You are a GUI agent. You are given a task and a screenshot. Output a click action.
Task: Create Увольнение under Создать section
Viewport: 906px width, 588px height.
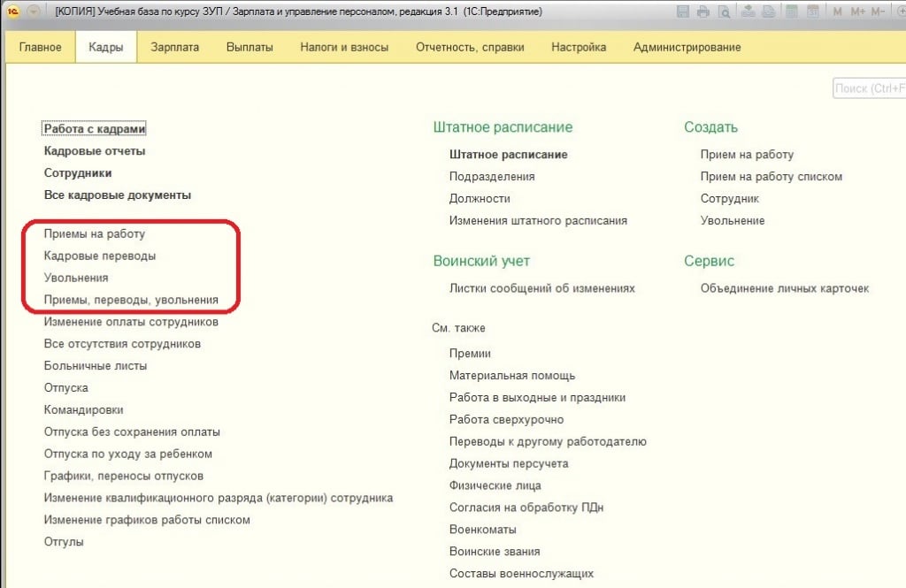pyautogui.click(x=733, y=221)
